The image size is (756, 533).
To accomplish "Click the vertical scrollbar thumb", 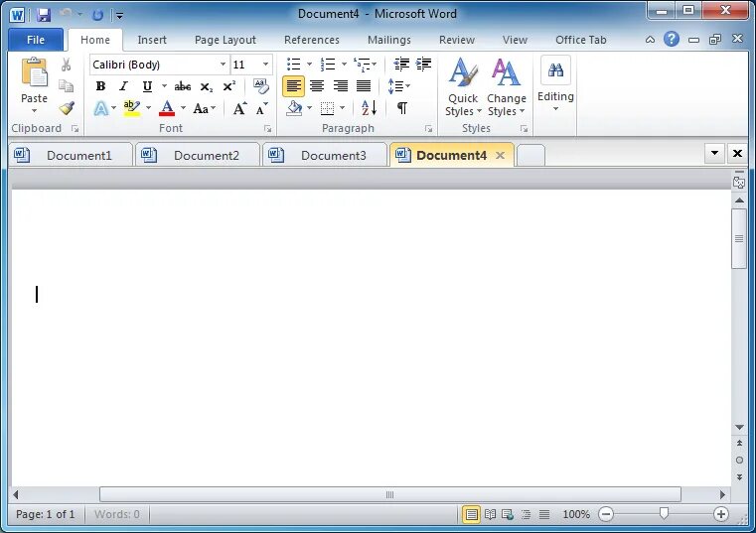I will pyautogui.click(x=739, y=238).
